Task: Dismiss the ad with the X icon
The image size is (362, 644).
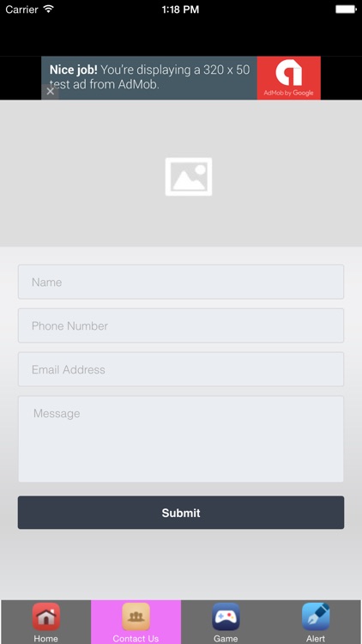Action: coord(50,92)
